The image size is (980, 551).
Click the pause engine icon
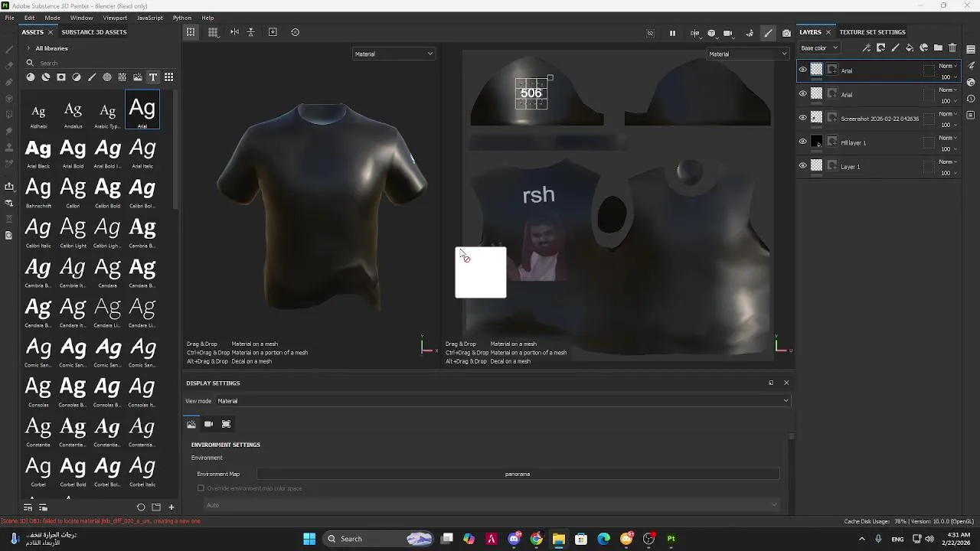(672, 33)
